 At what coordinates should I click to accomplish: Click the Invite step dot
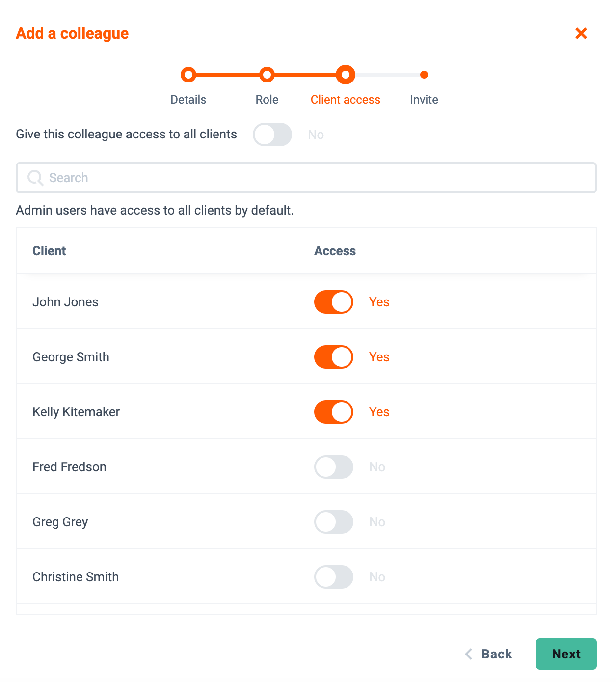pyautogui.click(x=424, y=75)
